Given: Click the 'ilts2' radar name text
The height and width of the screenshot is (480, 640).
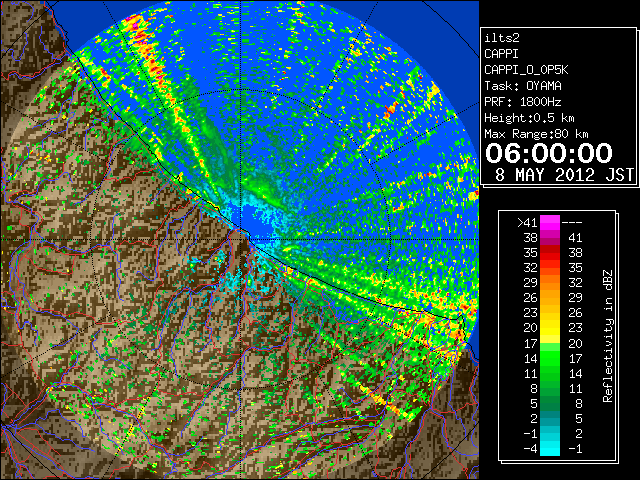Looking at the screenshot, I should tap(502, 38).
